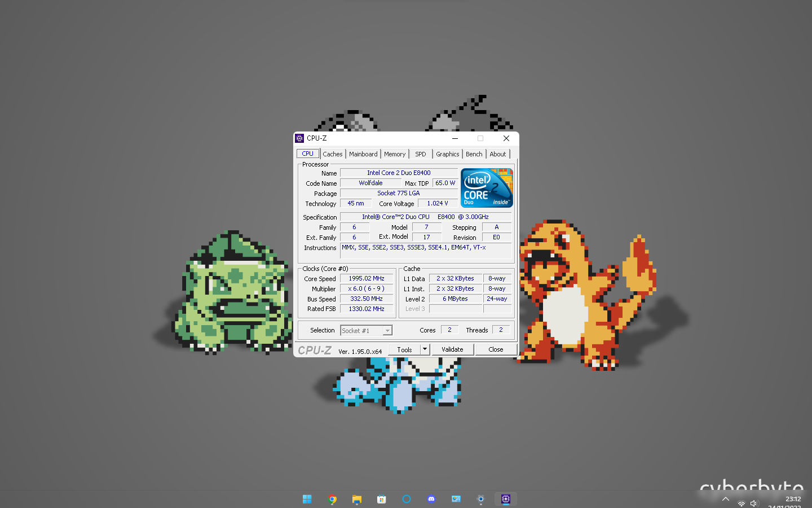Viewport: 812px width, 508px height.
Task: Switch to the Bench tab
Action: pos(474,154)
